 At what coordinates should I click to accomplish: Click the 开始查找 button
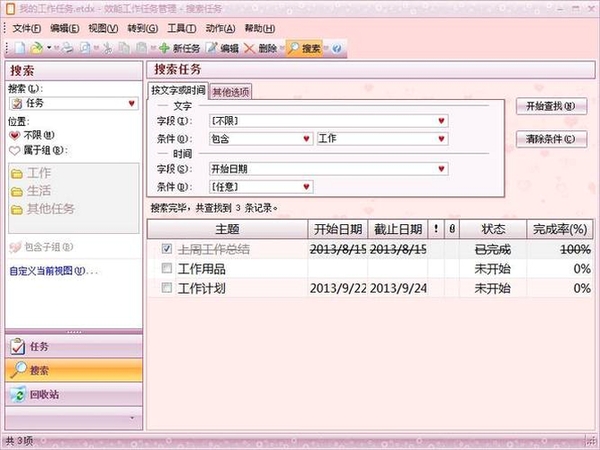click(x=551, y=106)
